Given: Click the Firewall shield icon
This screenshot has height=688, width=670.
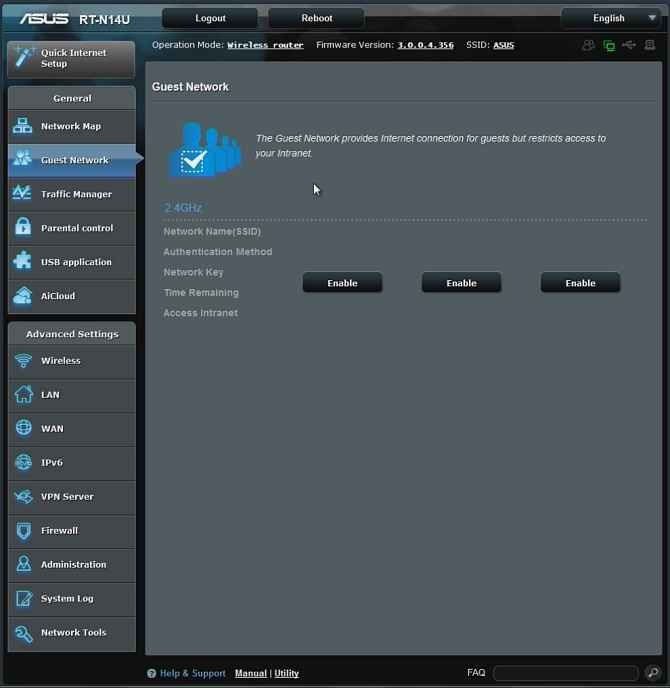Looking at the screenshot, I should coord(24,530).
